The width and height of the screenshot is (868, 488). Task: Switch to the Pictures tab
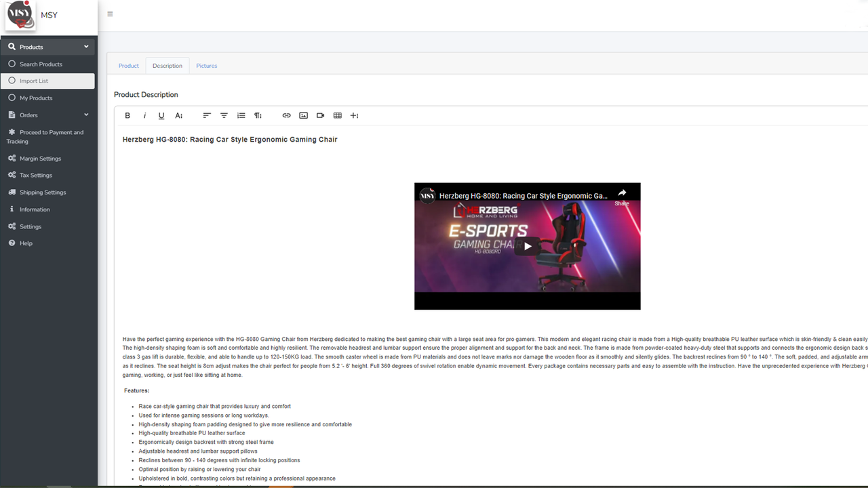(206, 65)
